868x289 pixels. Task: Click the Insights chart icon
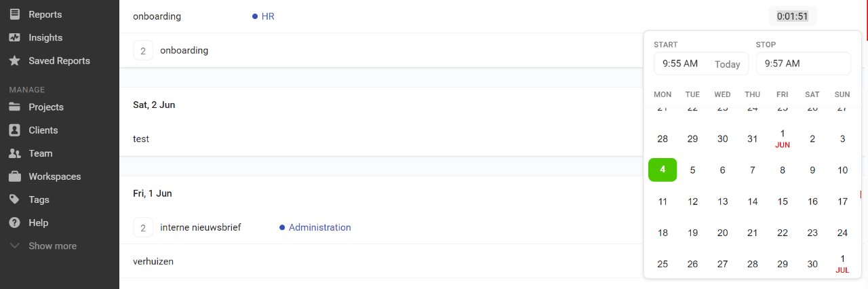(14, 37)
